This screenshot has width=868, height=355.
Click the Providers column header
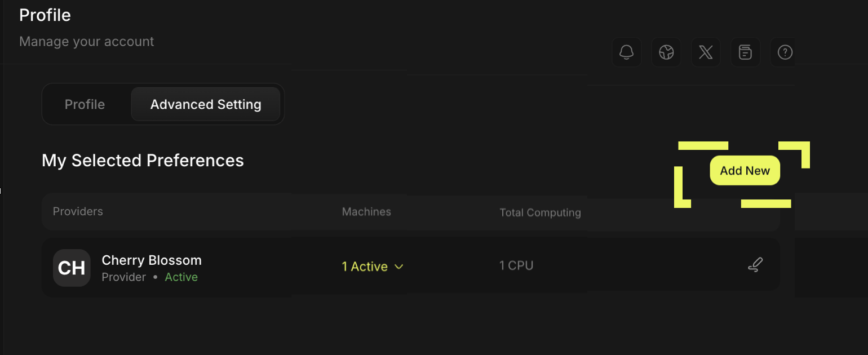pyautogui.click(x=78, y=211)
